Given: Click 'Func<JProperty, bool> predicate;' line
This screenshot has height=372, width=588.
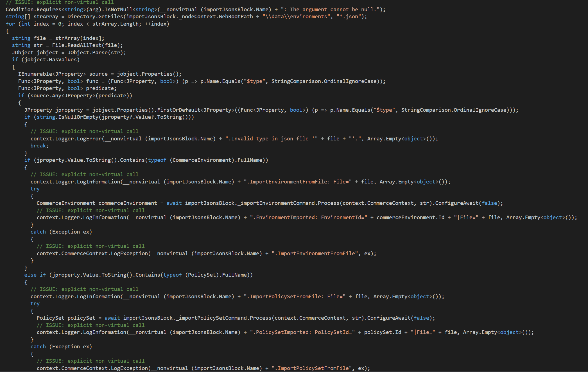Looking at the screenshot, I should click(x=67, y=88).
